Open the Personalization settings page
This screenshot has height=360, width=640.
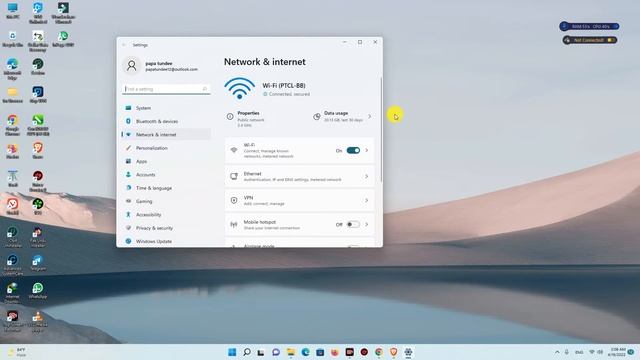[166, 148]
